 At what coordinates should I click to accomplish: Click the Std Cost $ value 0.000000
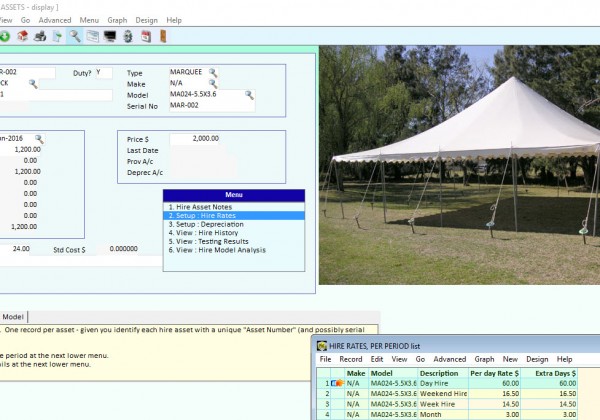(123, 249)
